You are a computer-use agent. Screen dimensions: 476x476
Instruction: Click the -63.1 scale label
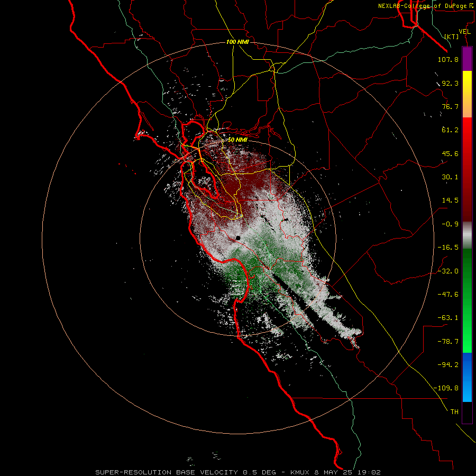tap(448, 318)
